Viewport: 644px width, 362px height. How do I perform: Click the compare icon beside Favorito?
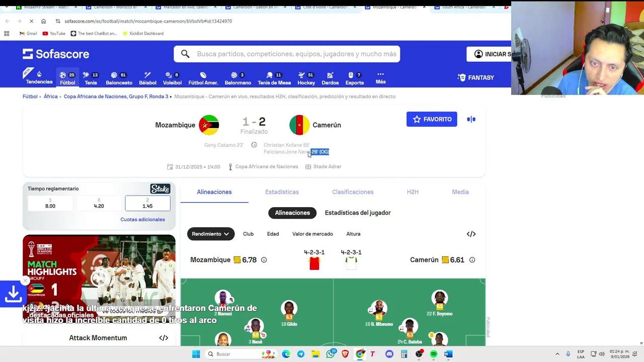(471, 119)
